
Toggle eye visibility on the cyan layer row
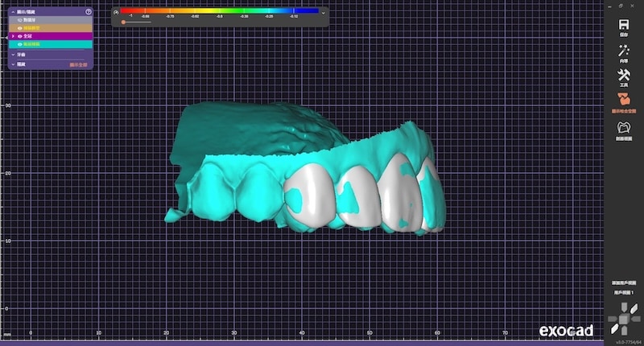[19, 44]
